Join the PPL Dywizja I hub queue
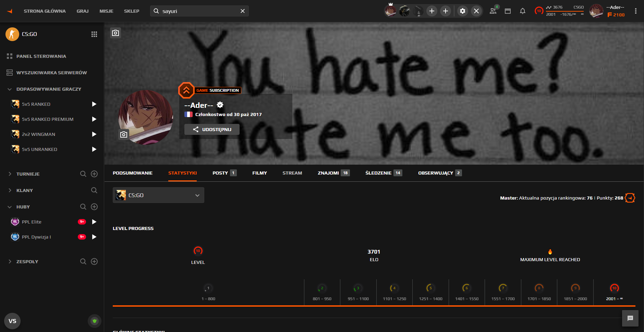644x332 pixels. point(94,237)
